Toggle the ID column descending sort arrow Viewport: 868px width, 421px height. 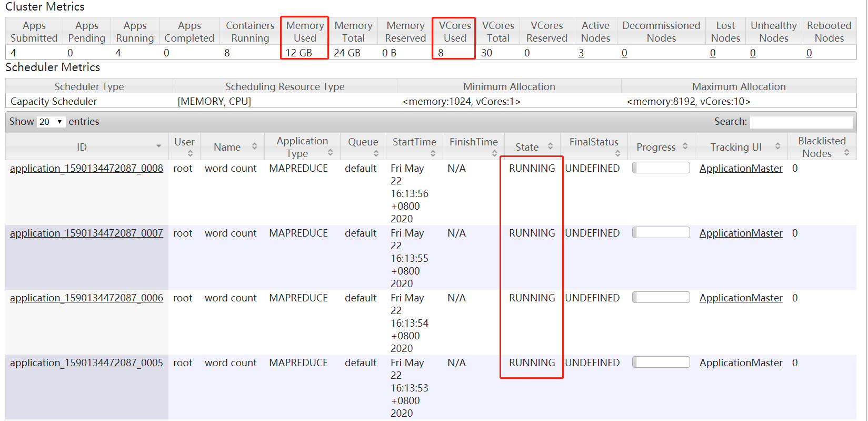[158, 146]
